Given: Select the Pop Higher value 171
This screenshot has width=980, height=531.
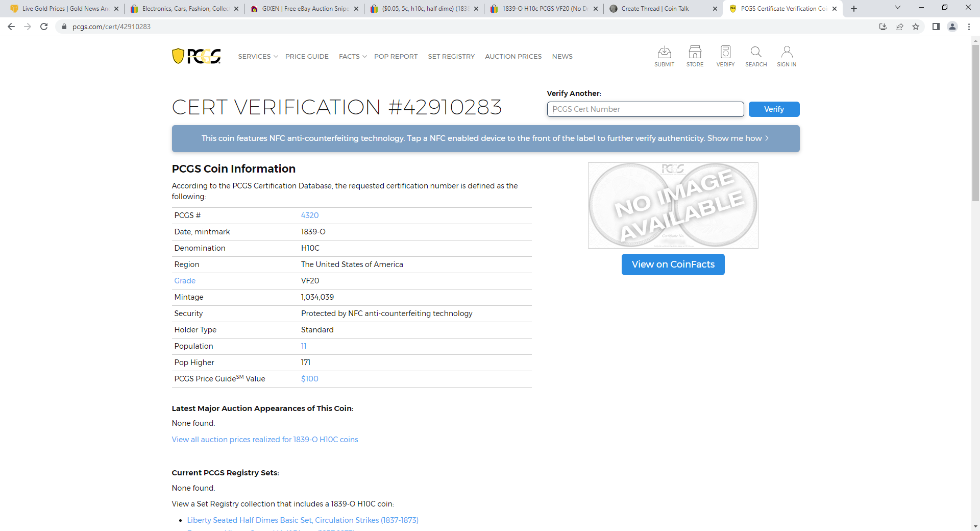Looking at the screenshot, I should [305, 363].
